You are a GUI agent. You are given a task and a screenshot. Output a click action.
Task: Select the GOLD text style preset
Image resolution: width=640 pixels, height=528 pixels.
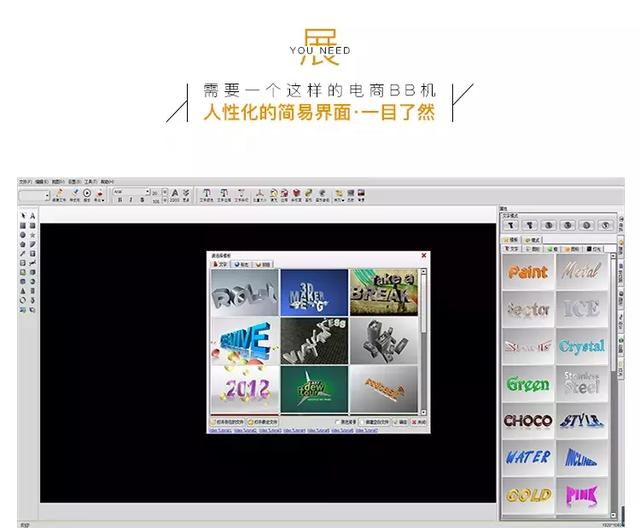528,495
